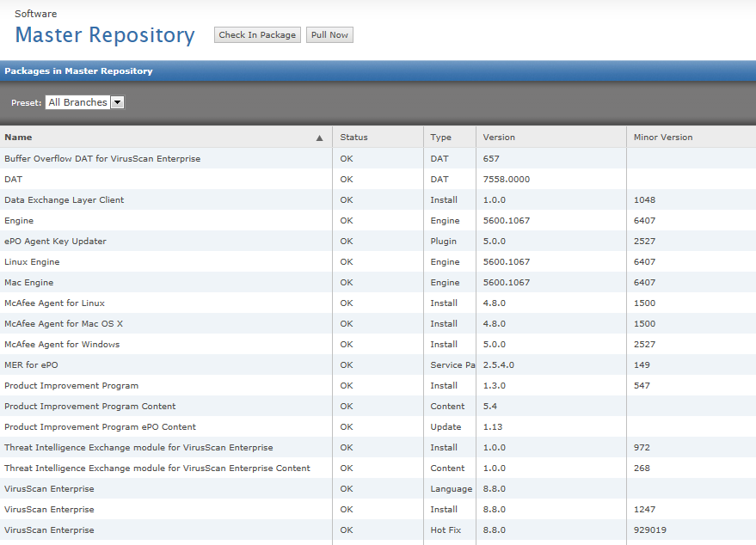Viewport: 756px width, 545px height.
Task: Sort the table by Status column header
Action: (x=353, y=138)
